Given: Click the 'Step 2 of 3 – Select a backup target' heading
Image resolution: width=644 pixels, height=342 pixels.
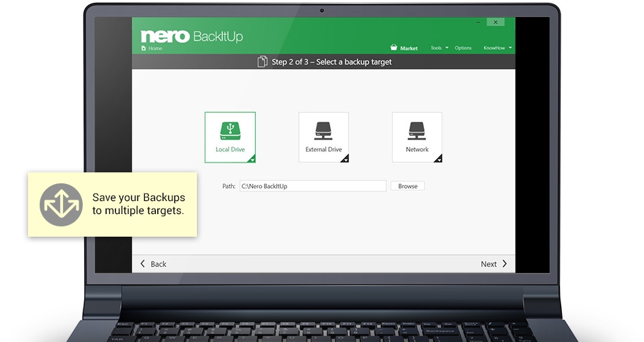Looking at the screenshot, I should (x=332, y=62).
